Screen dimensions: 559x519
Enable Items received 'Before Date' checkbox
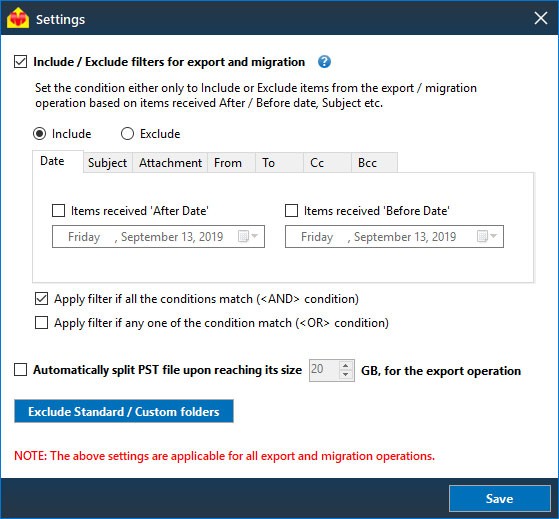(291, 211)
